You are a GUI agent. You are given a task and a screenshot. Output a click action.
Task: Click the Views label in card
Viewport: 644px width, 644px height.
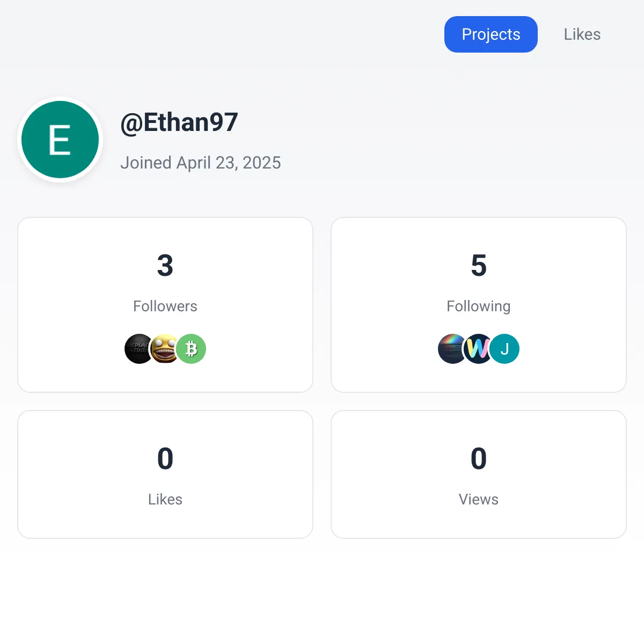click(x=479, y=499)
